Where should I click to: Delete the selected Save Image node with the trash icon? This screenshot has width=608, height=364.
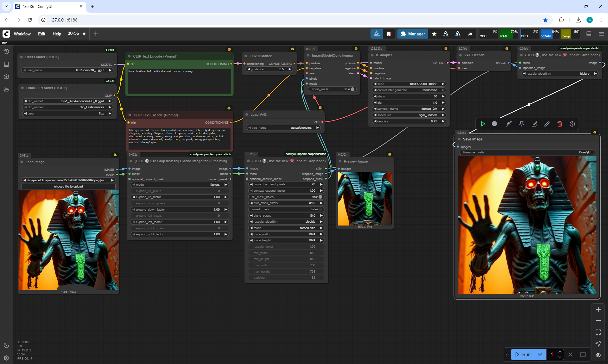point(560,124)
